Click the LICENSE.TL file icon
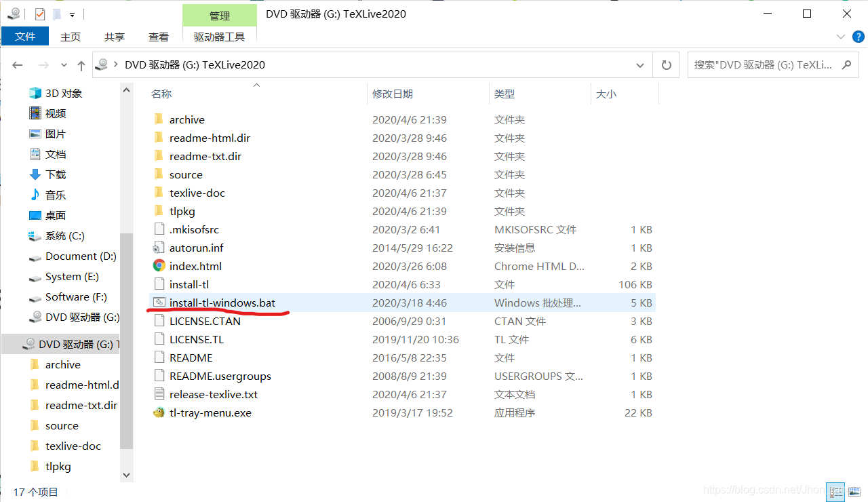This screenshot has width=868, height=502. coord(159,339)
